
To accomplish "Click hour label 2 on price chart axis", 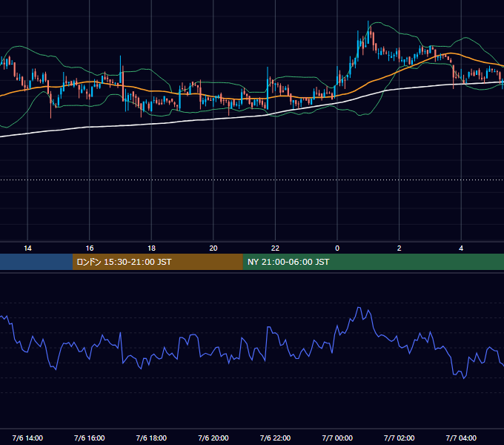I will tap(399, 248).
